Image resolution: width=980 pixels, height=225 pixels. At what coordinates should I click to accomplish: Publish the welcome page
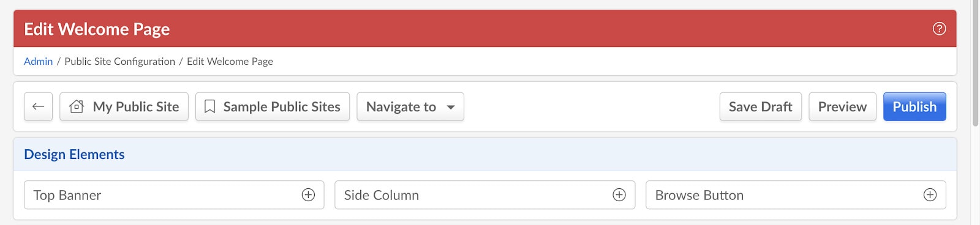click(x=914, y=106)
